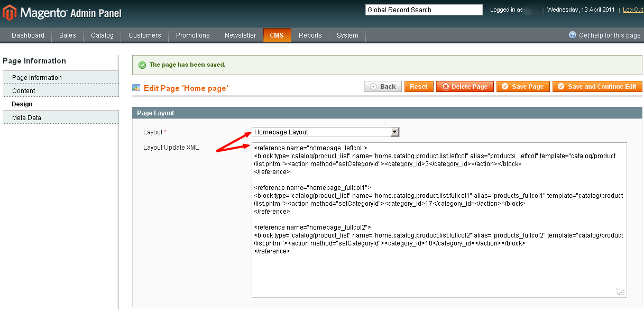Select the Meta Data tab
The image size is (644, 310).
(x=26, y=118)
